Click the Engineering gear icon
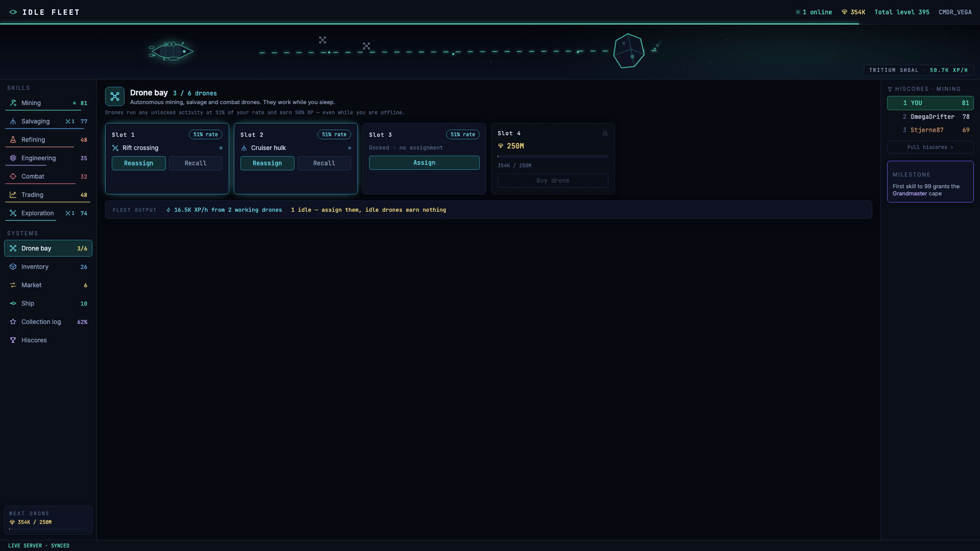 click(13, 158)
